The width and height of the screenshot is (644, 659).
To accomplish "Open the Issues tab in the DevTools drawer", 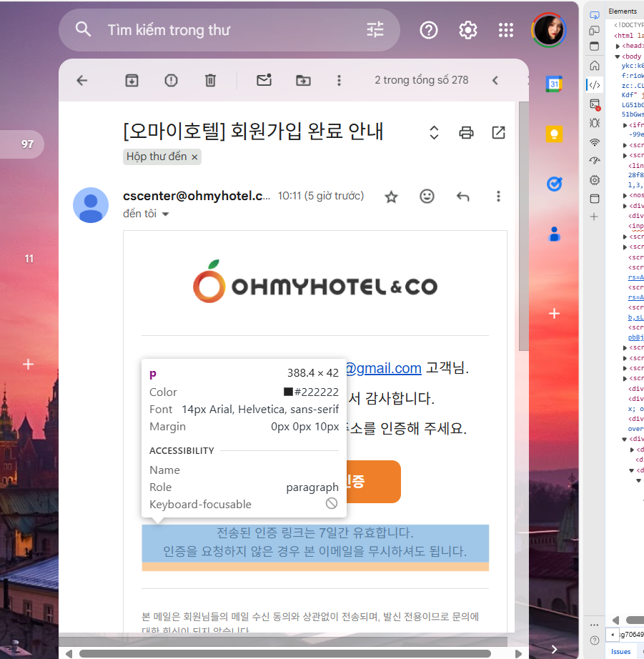I will (x=621, y=651).
